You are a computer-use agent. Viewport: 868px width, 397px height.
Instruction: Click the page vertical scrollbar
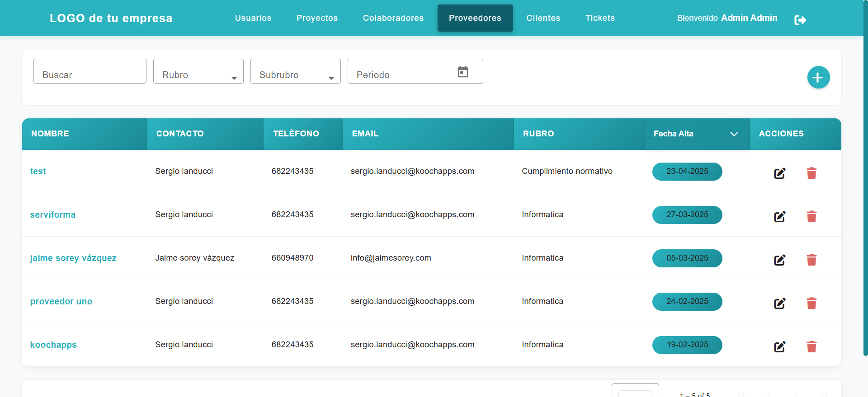(x=865, y=181)
